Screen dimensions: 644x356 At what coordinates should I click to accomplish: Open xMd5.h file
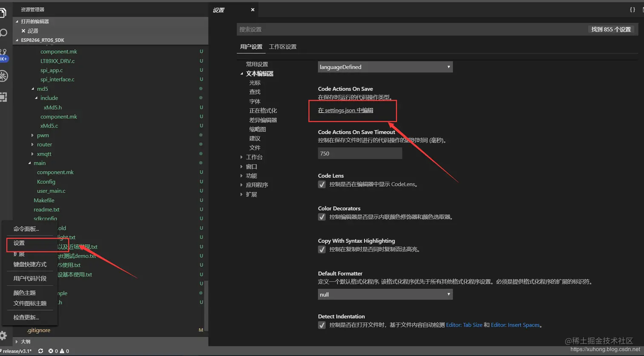[53, 107]
